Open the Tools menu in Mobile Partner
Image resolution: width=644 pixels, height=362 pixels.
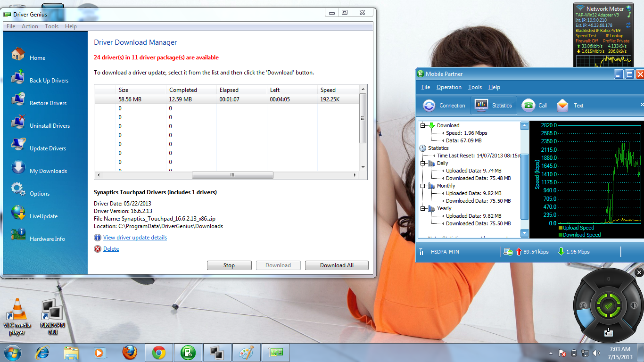pos(475,87)
